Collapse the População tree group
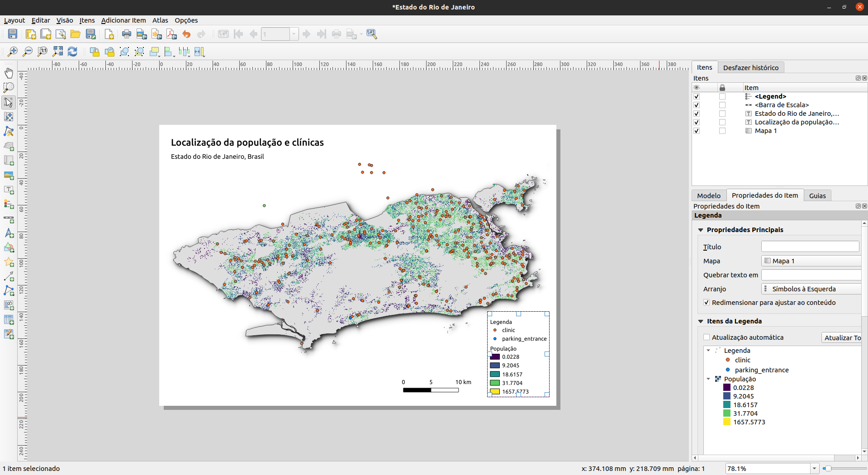The width and height of the screenshot is (868, 475). (x=708, y=379)
